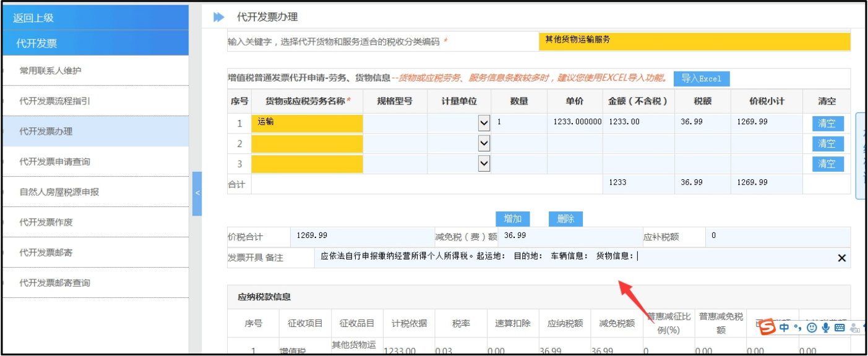Click the microphone voice input icon

click(x=825, y=328)
